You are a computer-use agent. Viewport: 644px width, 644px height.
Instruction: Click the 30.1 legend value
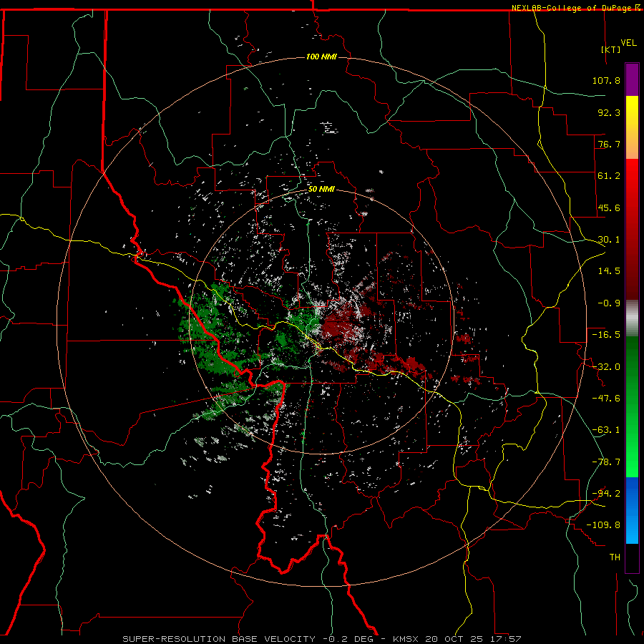(609, 240)
